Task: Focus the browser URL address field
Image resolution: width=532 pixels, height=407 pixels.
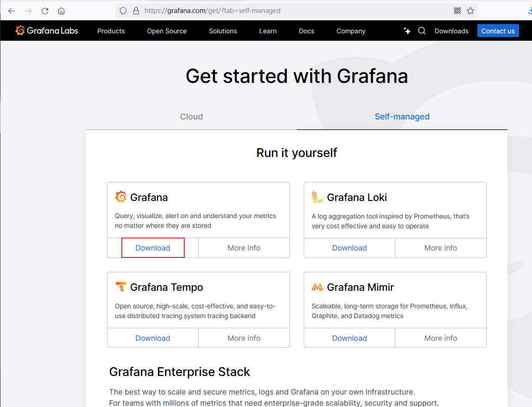Action: click(x=278, y=11)
